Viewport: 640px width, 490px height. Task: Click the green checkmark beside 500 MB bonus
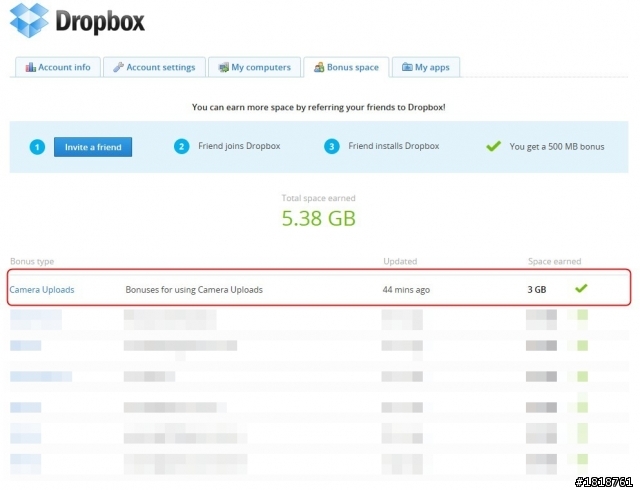tap(493, 146)
